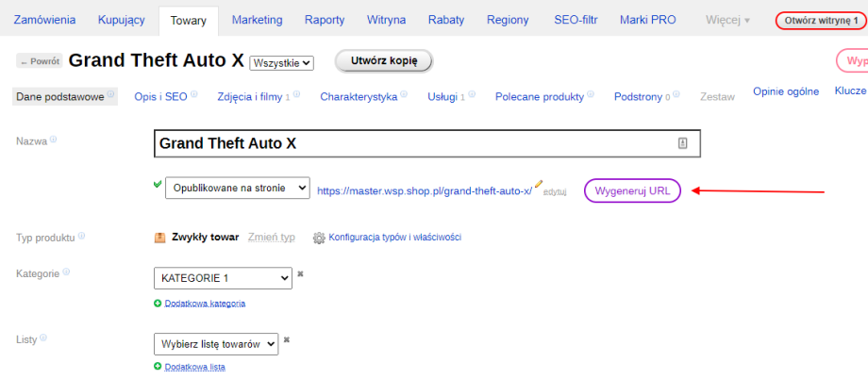Click the icon inside the Nazwa input field
The image size is (868, 379).
682,143
